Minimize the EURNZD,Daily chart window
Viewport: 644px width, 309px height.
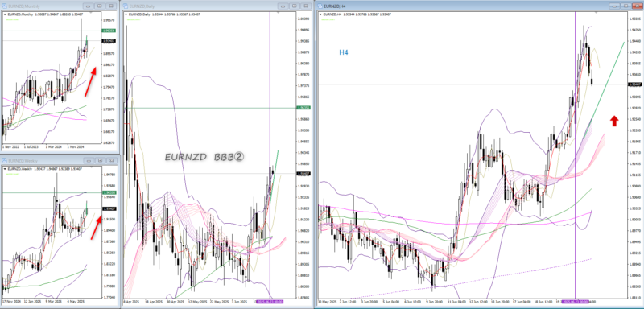pyautogui.click(x=283, y=6)
